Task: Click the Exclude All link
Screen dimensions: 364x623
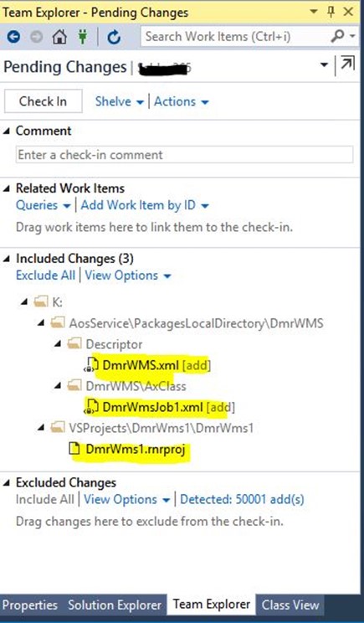Action: pyautogui.click(x=45, y=275)
